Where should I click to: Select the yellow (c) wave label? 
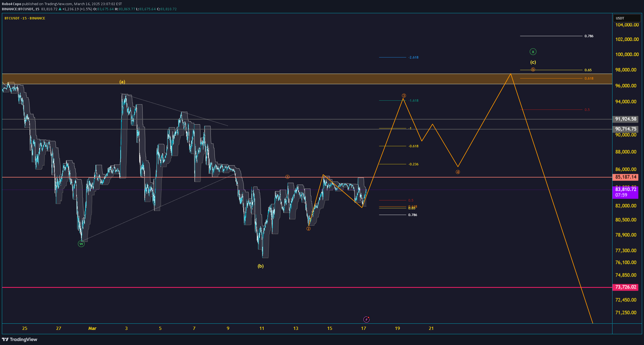533,62
